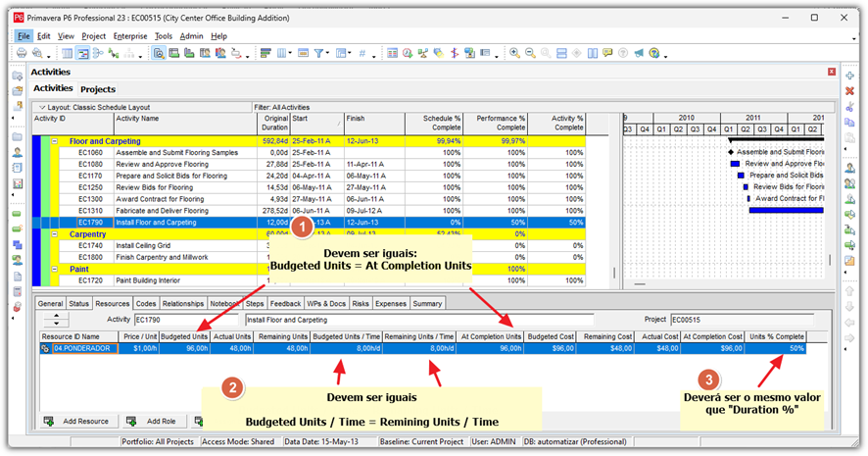Open the Relationships details tab

click(183, 304)
